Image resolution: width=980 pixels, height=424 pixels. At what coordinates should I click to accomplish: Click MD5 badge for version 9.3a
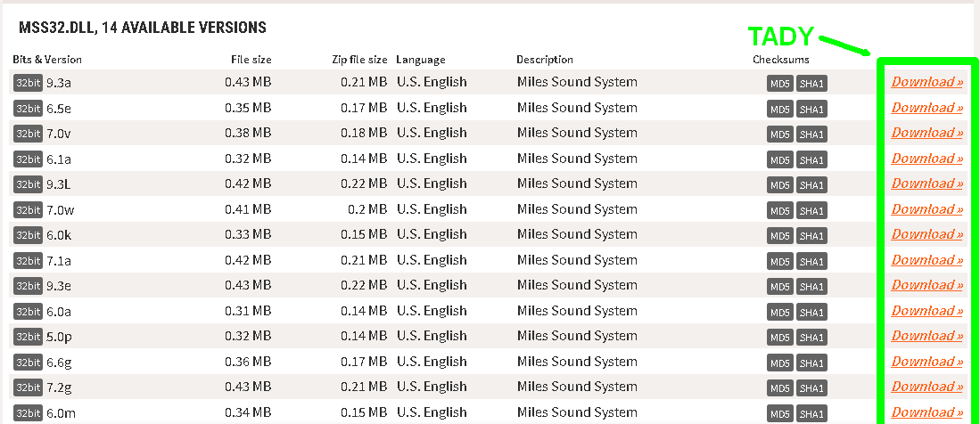click(779, 84)
